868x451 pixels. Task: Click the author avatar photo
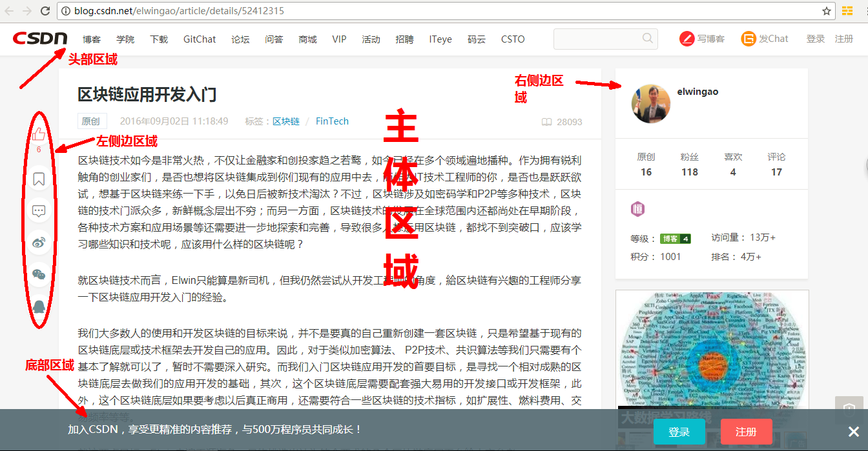650,103
